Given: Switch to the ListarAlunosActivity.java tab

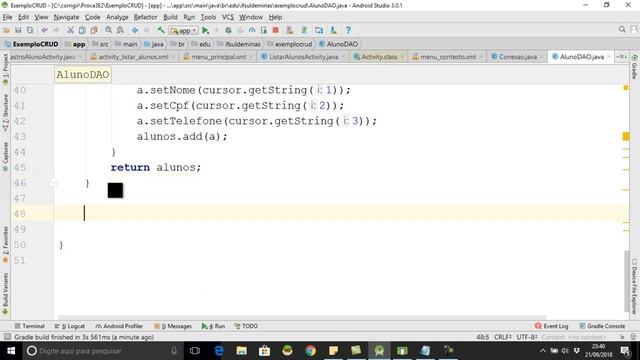Looking at the screenshot, I should (x=303, y=57).
